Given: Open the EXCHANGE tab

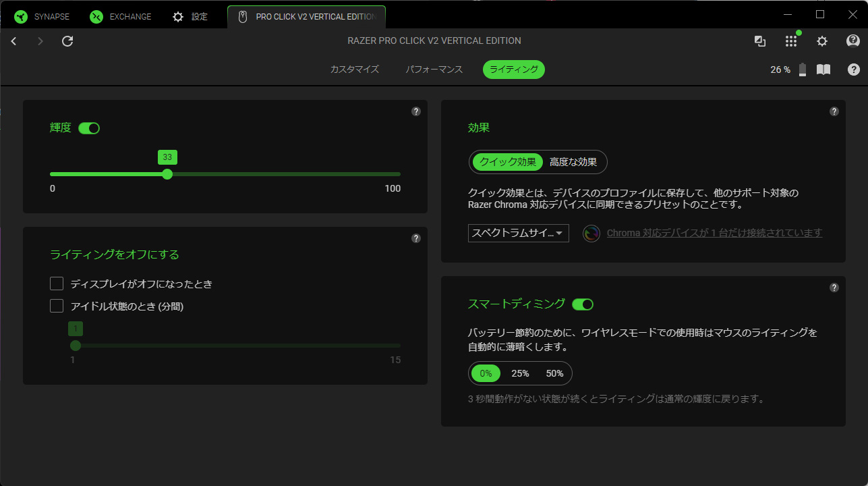Looking at the screenshot, I should pyautogui.click(x=121, y=17).
